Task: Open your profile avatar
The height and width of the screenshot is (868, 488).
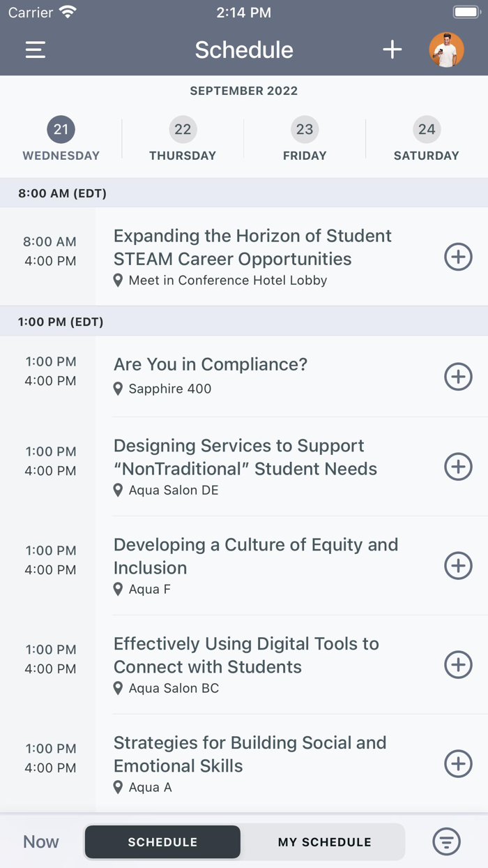Action: point(447,50)
